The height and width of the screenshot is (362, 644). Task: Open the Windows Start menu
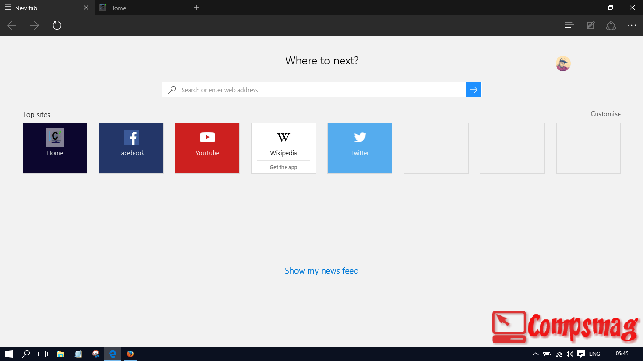8,354
